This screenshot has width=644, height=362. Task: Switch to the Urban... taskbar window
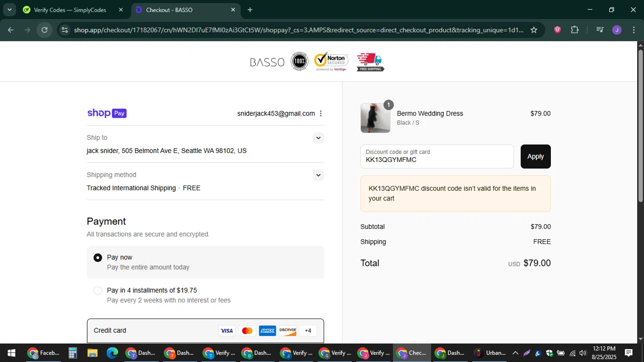tap(490, 353)
